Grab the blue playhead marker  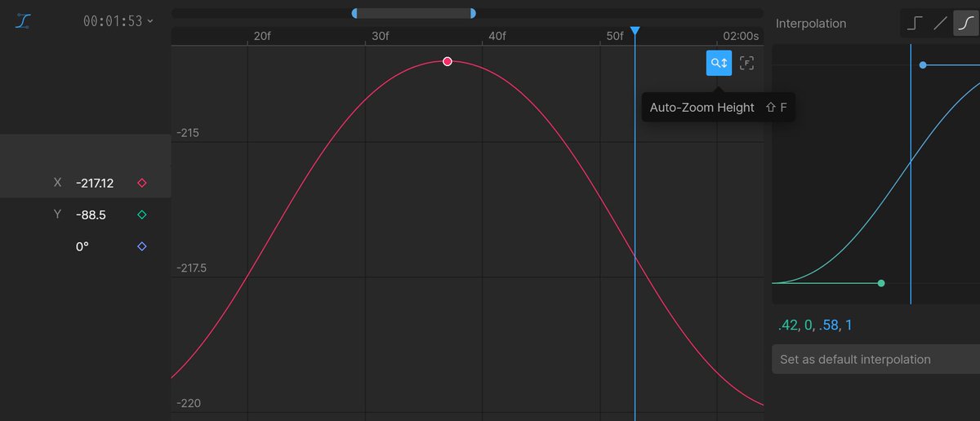point(635,31)
